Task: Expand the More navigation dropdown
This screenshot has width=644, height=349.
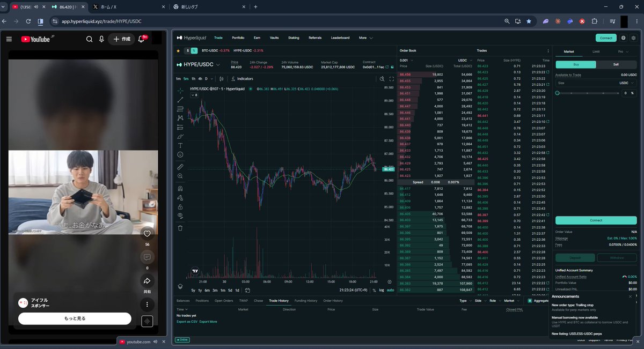Action: pyautogui.click(x=365, y=38)
